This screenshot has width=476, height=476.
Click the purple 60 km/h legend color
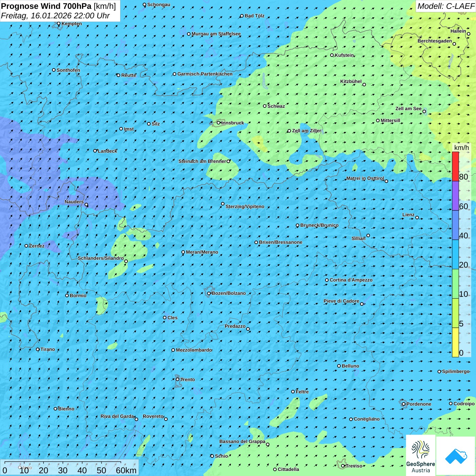click(455, 196)
